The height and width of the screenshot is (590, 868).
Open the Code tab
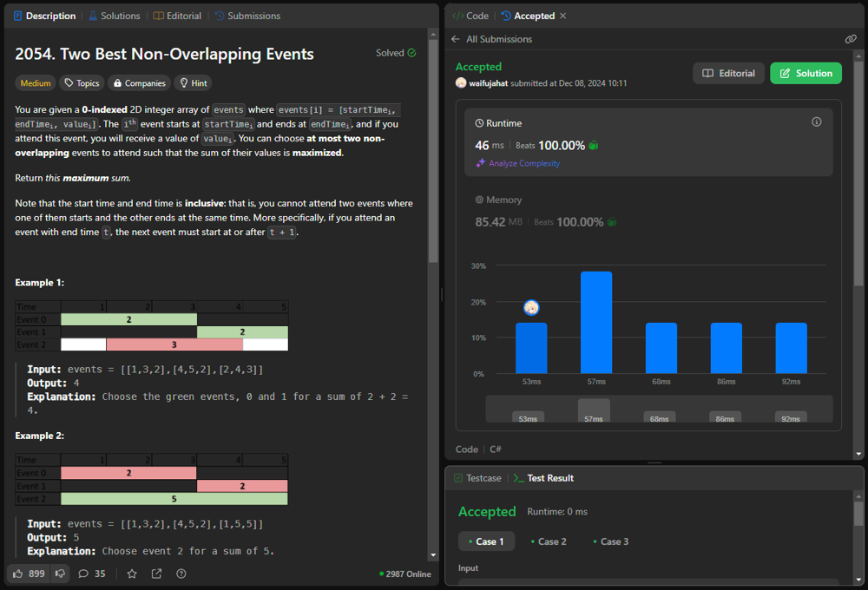pos(470,16)
